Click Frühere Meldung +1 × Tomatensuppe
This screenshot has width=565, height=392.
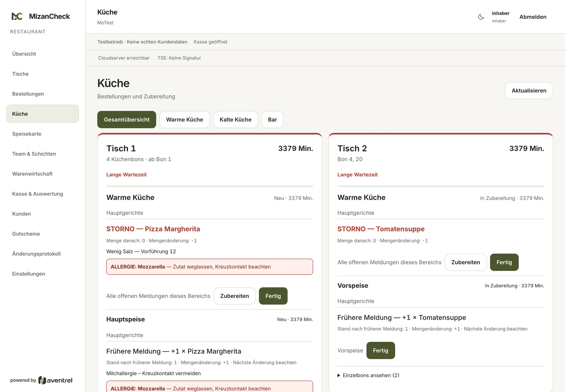tap(401, 318)
